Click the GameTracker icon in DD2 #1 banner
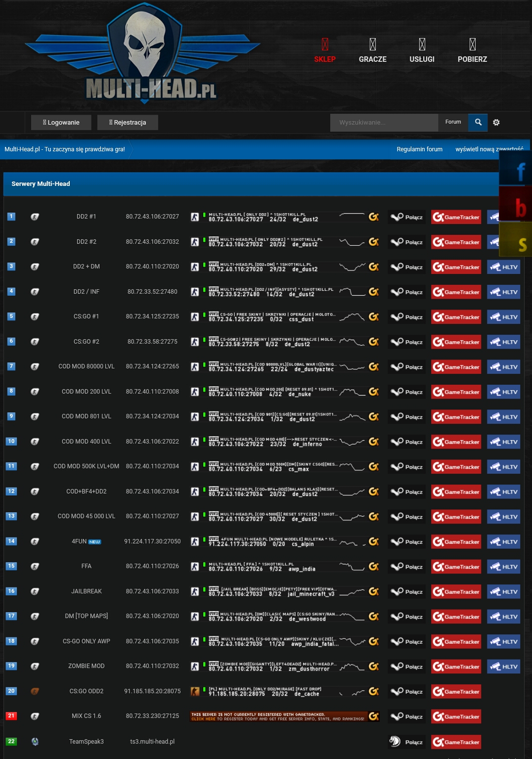The image size is (532, 759). click(374, 217)
